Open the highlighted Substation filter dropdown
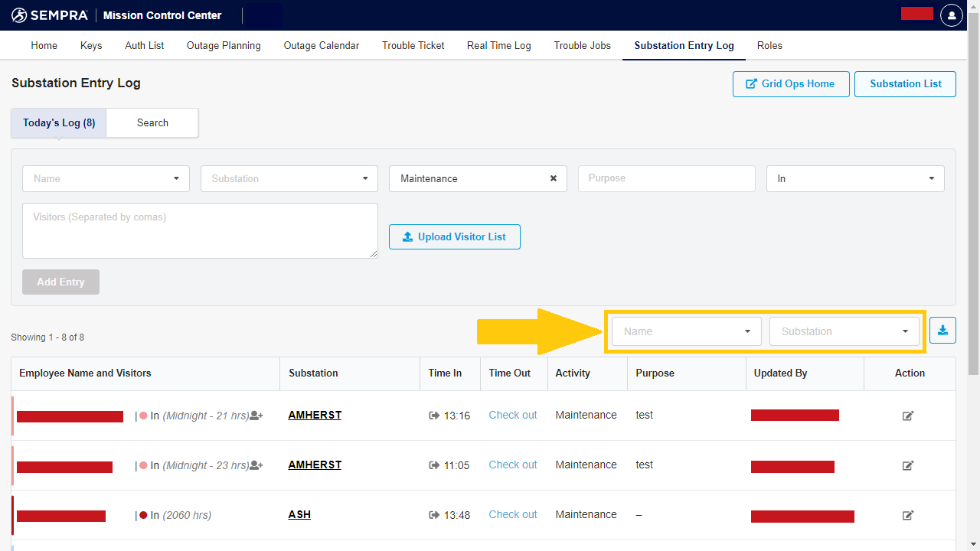This screenshot has width=980, height=551. 844,331
